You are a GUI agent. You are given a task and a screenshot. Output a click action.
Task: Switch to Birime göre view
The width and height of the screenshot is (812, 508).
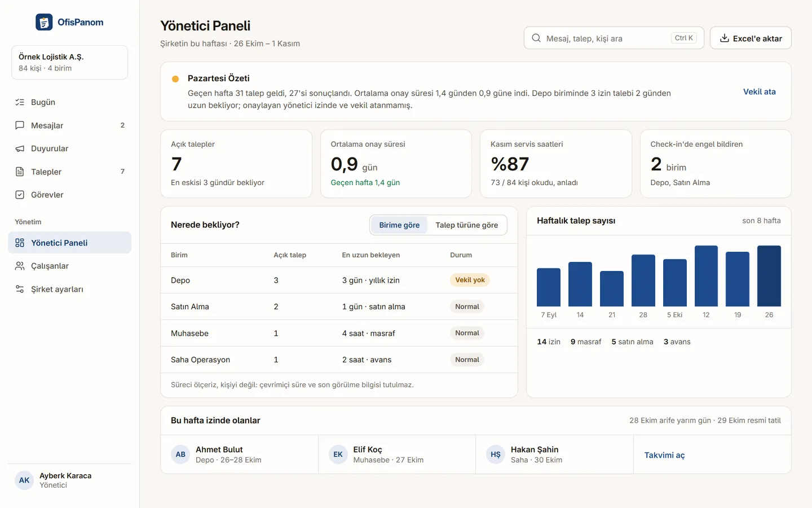(x=399, y=225)
